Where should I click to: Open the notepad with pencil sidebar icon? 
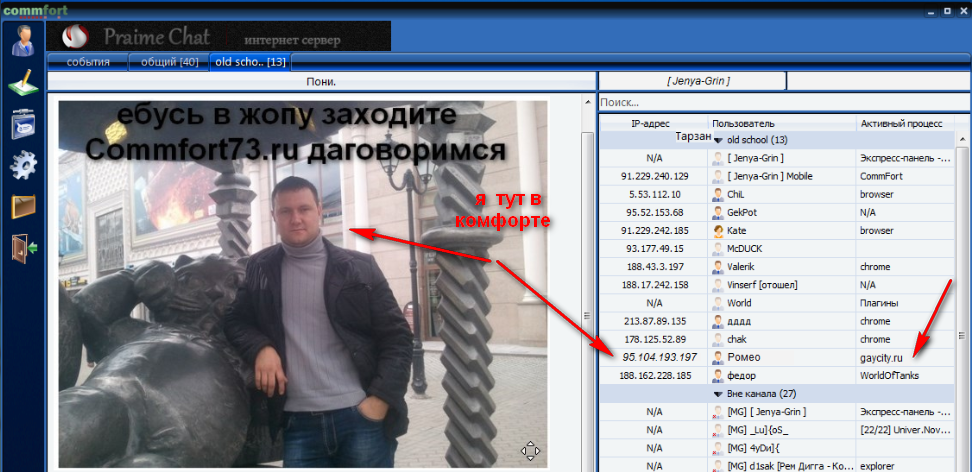point(24,84)
